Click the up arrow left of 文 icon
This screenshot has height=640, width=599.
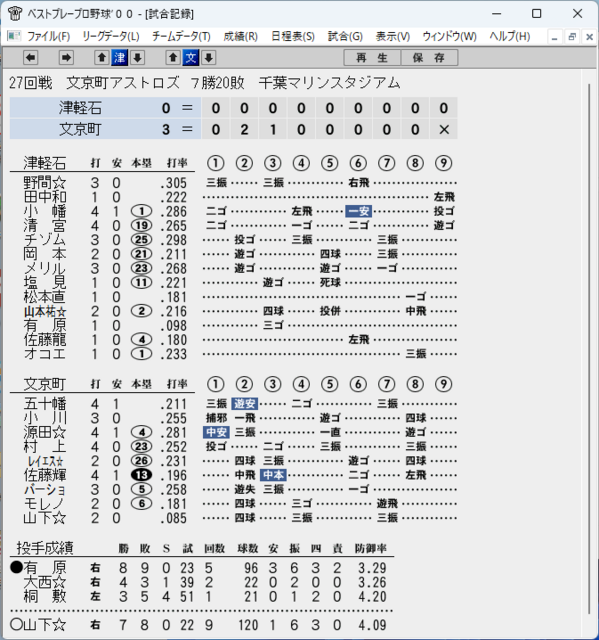click(173, 58)
